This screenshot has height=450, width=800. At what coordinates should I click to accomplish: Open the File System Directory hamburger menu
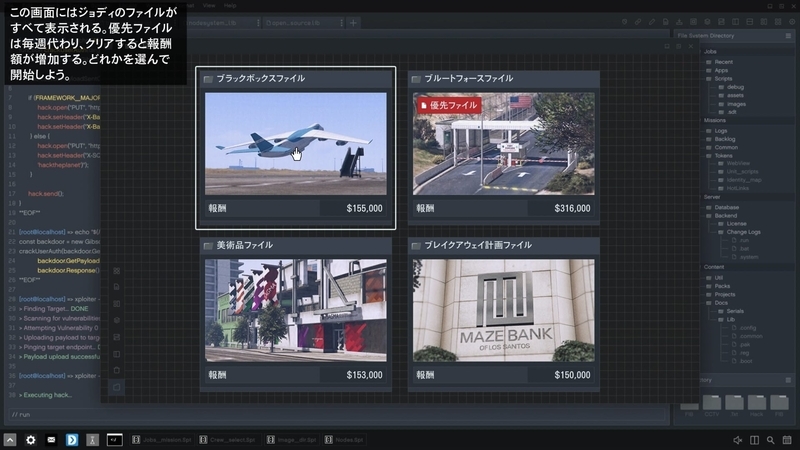pyautogui.click(x=788, y=36)
